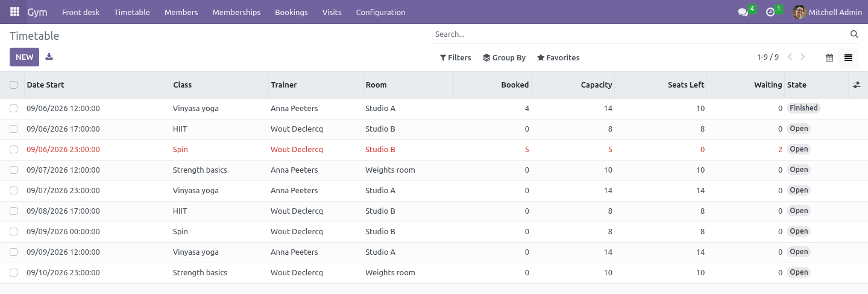Expand the Group By dropdown
Screen dimensions: 868x294
(x=505, y=58)
